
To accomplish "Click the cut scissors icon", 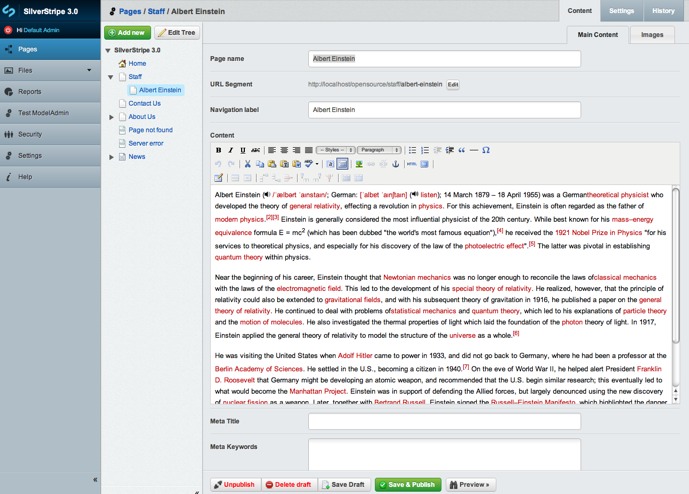I will tap(247, 164).
